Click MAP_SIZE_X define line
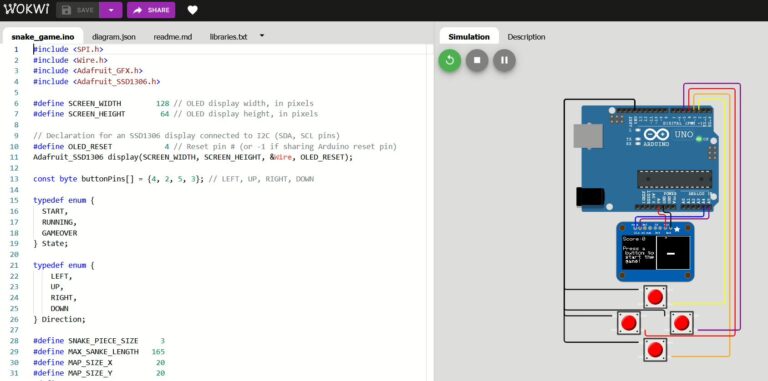Screen dimensions: 768x381 tap(99, 362)
